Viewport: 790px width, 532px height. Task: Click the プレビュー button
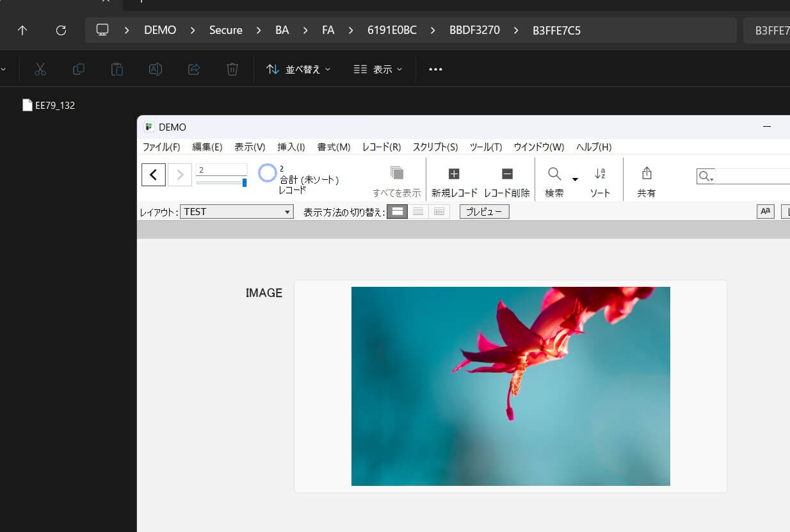[484, 211]
